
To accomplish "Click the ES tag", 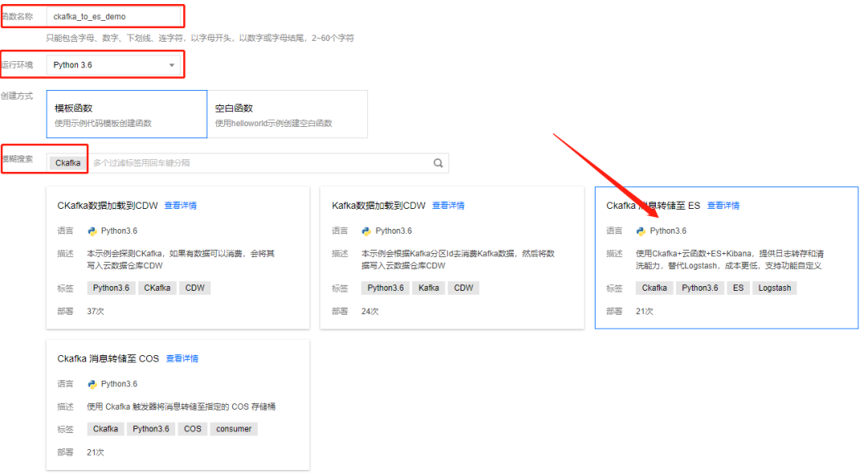I will click(x=739, y=288).
